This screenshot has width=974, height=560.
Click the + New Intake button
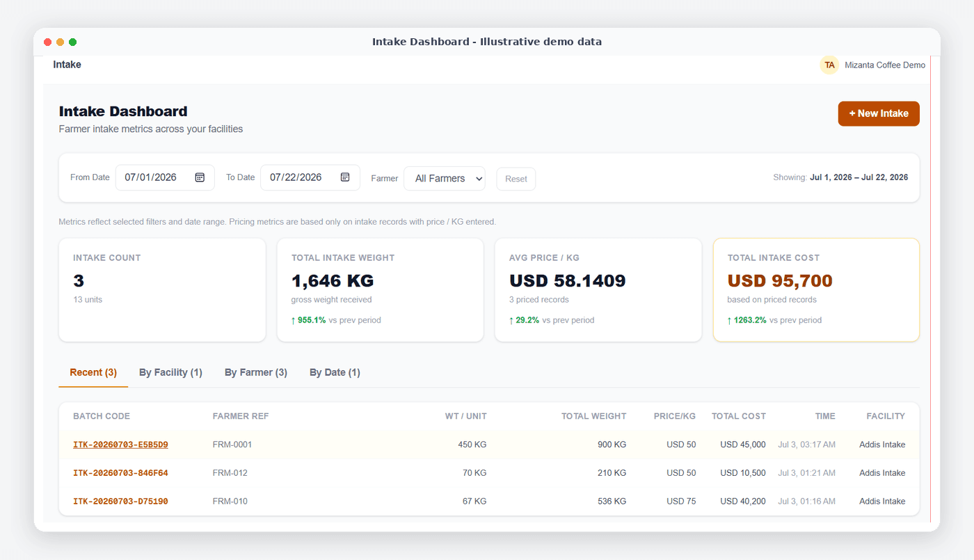[879, 113]
